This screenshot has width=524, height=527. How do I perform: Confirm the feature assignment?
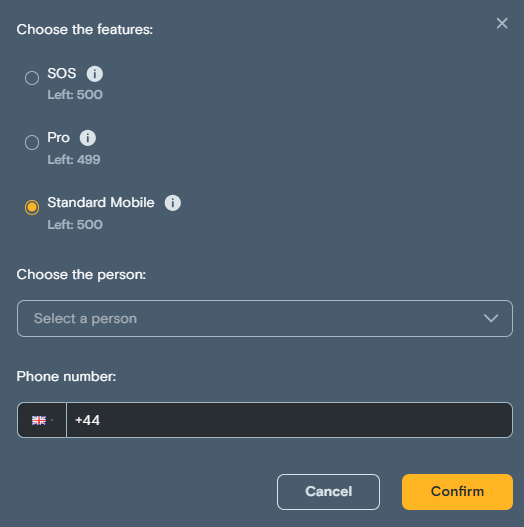point(457,492)
